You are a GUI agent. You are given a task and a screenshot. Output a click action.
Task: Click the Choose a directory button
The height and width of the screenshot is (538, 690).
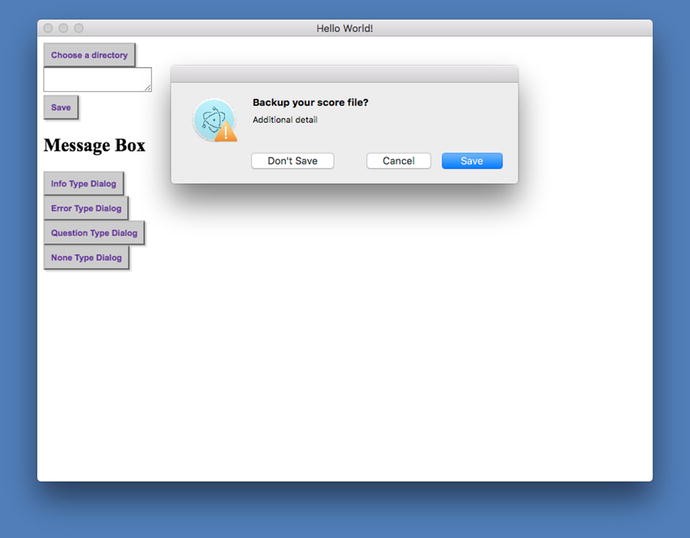point(89,55)
